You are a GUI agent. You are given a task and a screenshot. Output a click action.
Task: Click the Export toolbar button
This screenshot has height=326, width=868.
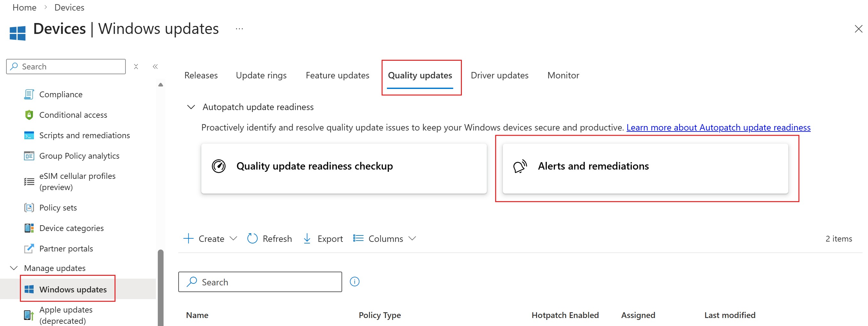tap(323, 239)
